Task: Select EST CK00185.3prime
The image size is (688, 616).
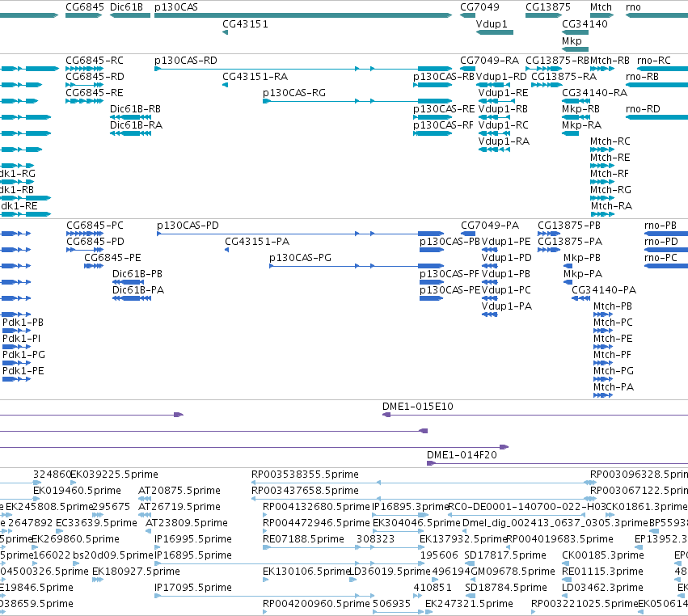Action: (603, 555)
